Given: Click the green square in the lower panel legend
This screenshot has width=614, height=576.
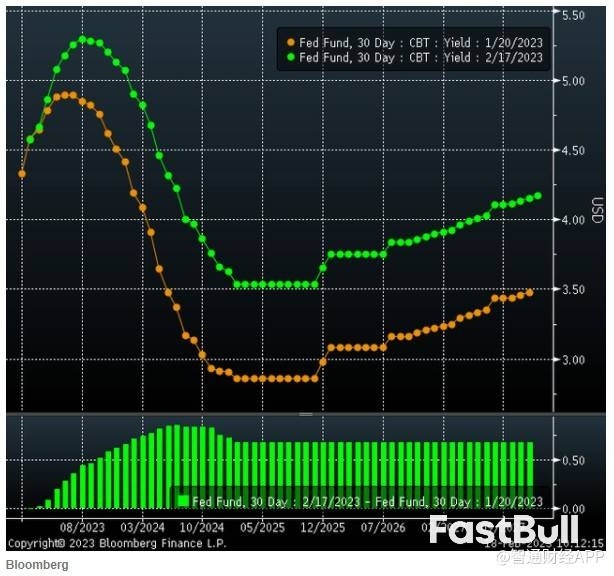Looking at the screenshot, I should (183, 500).
